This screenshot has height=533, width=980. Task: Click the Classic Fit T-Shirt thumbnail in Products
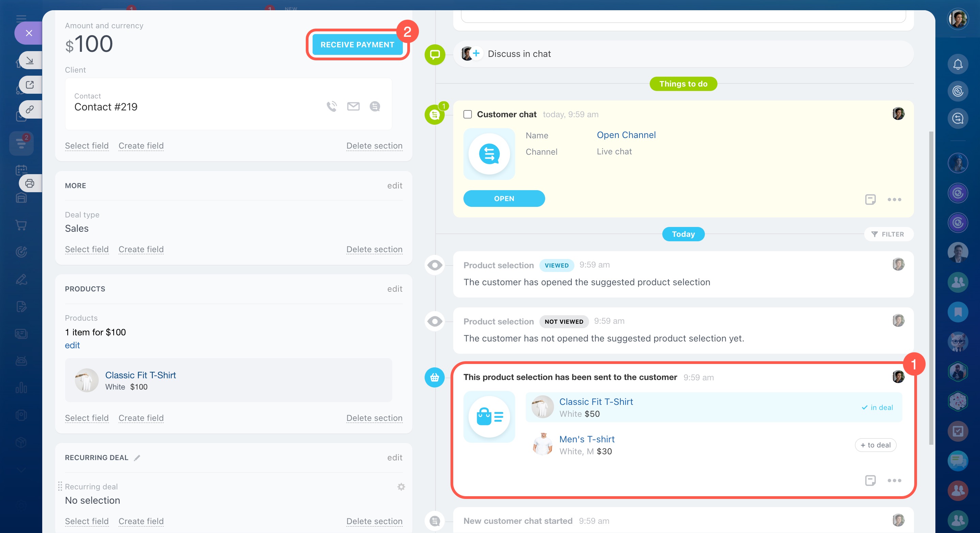86,380
